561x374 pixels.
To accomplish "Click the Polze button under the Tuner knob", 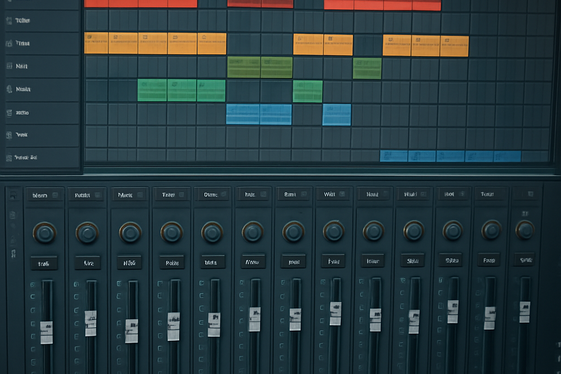I will click(x=172, y=263).
